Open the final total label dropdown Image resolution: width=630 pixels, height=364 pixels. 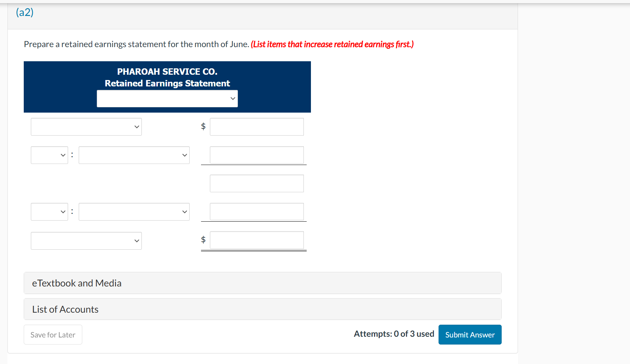click(86, 240)
